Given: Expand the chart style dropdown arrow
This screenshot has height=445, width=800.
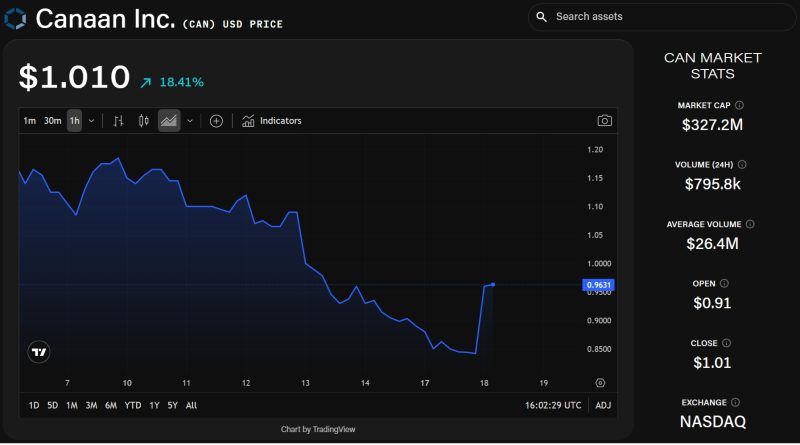Looking at the screenshot, I should pyautogui.click(x=190, y=121).
